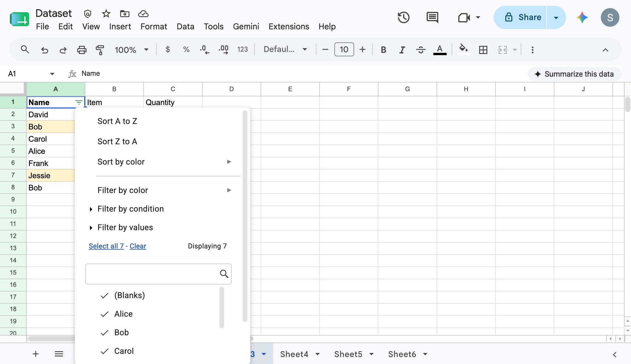The width and height of the screenshot is (631, 364).
Task: Open the text color picker
Action: click(440, 50)
